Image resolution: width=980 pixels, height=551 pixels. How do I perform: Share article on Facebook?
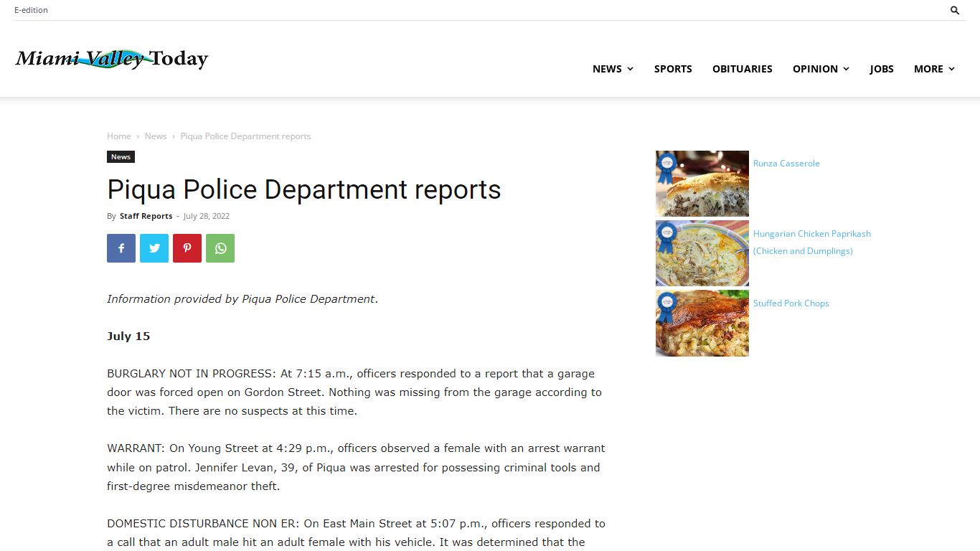pos(121,248)
